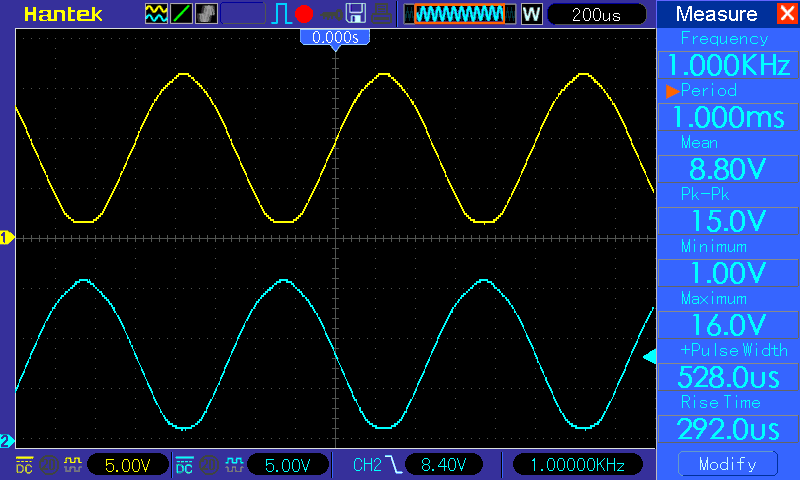The image size is (800, 480).
Task: Click the orange arrow next to Period
Action: pos(672,91)
